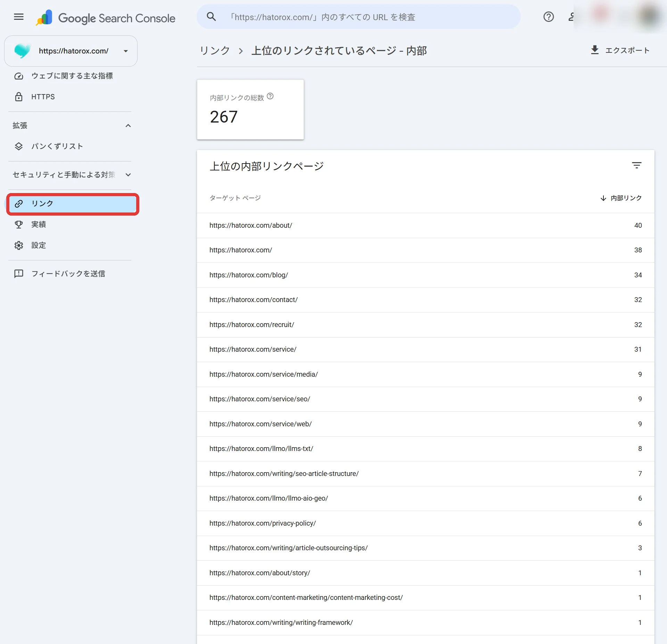
Task: Click the Google Search Console logo
Action: 106,17
